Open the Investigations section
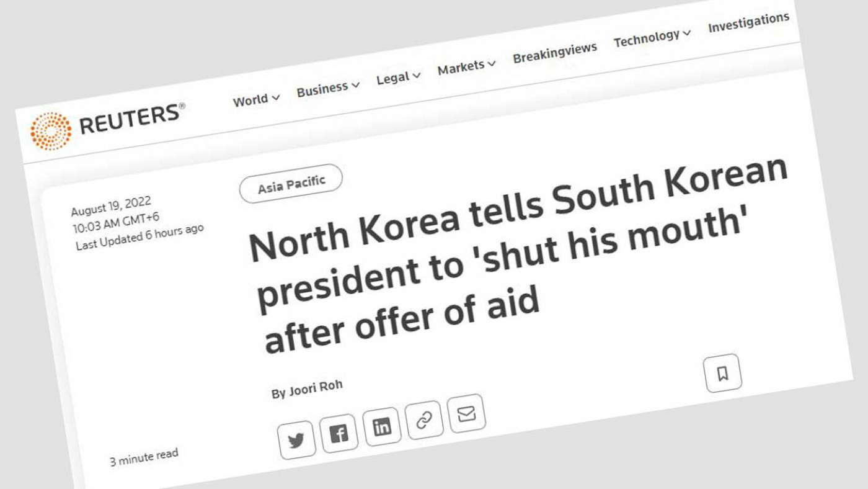The width and height of the screenshot is (868, 489). pyautogui.click(x=748, y=23)
